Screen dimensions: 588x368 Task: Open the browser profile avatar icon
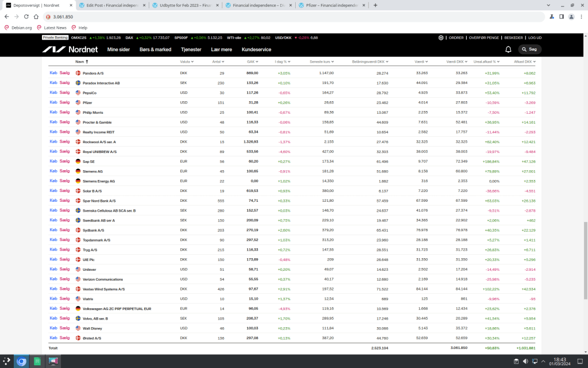click(571, 17)
